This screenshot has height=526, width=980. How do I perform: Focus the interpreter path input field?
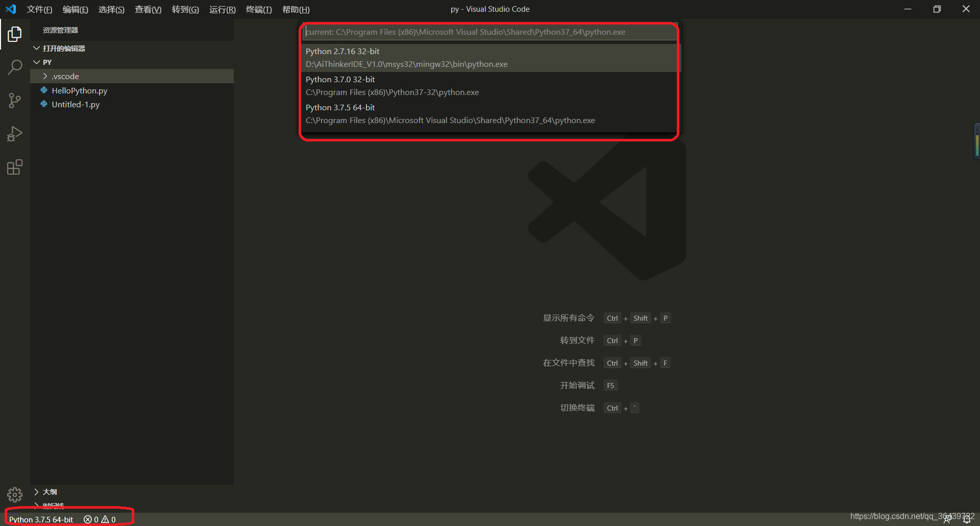[x=491, y=32]
